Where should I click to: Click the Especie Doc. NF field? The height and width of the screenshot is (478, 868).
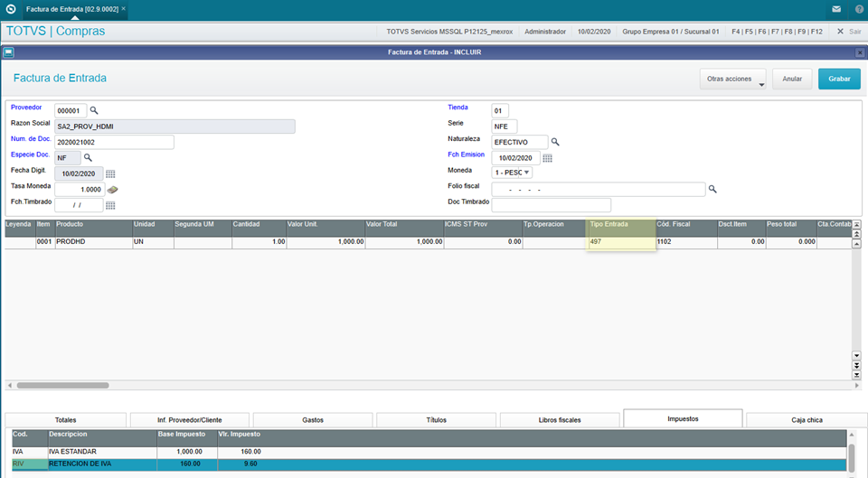(67, 158)
